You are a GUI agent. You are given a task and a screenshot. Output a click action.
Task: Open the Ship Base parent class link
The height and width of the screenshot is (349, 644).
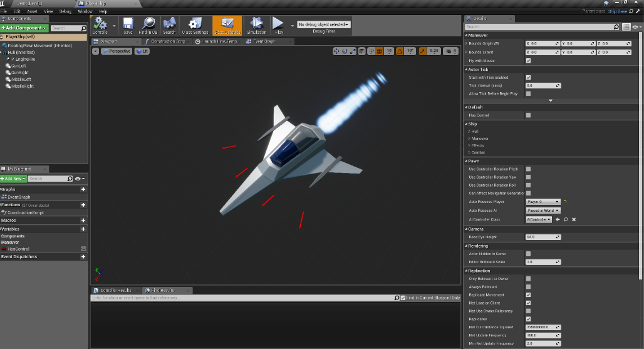pos(617,11)
